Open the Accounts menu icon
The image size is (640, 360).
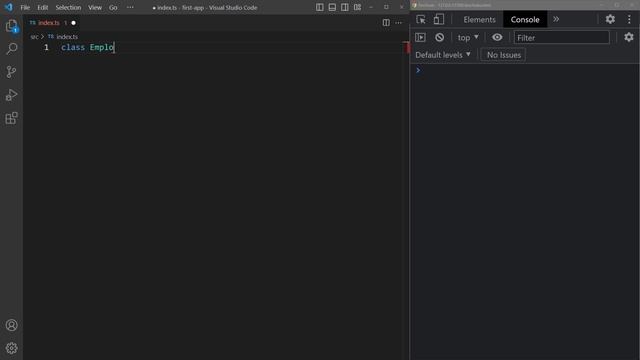point(11,325)
